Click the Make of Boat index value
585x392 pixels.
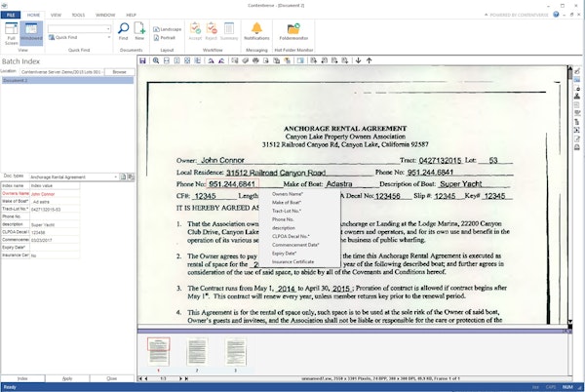click(x=55, y=202)
